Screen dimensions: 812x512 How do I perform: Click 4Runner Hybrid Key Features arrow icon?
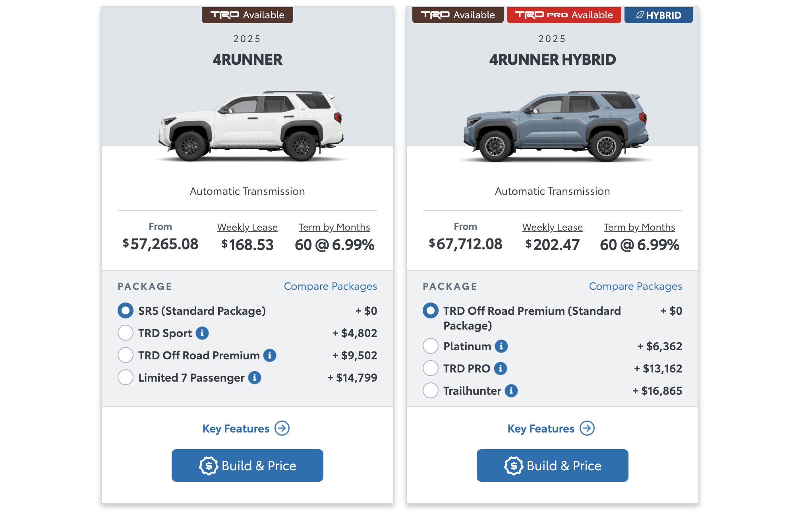(x=587, y=428)
